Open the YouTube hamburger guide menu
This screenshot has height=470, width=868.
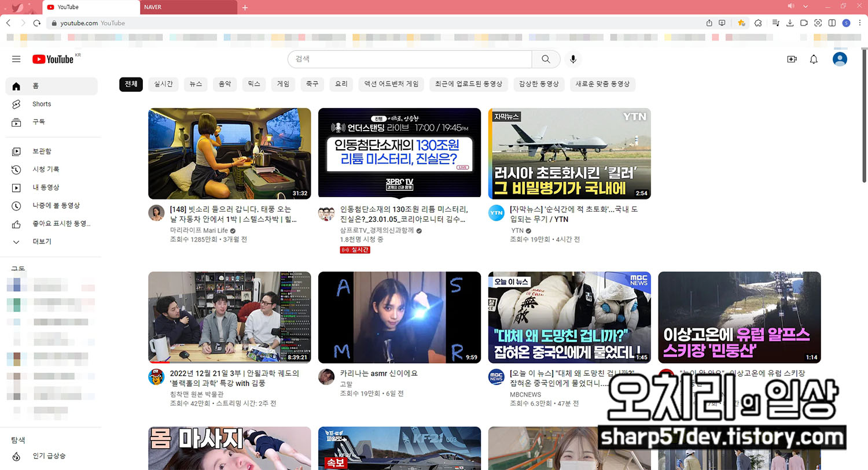pyautogui.click(x=16, y=59)
